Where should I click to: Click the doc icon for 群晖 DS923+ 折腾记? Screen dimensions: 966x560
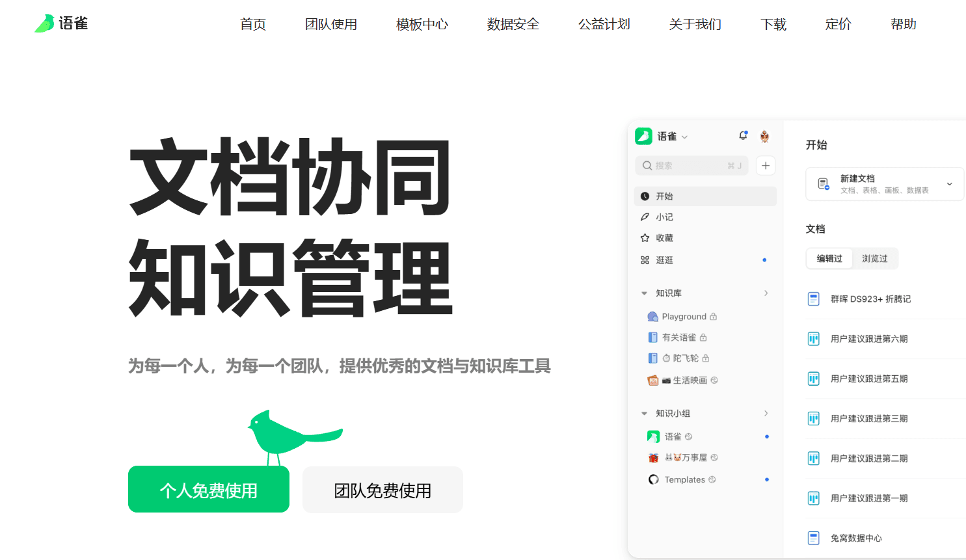813,299
